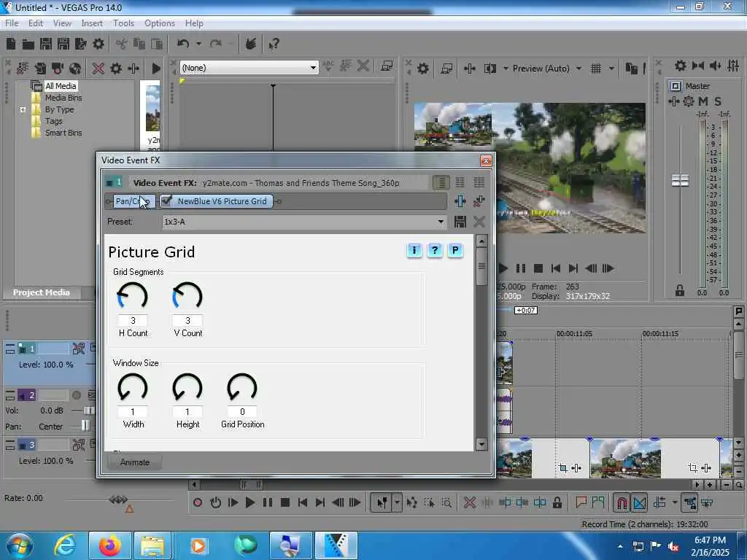Click the Remove Selected Plug-In icon
Image resolution: width=747 pixels, height=560 pixels.
point(479,201)
